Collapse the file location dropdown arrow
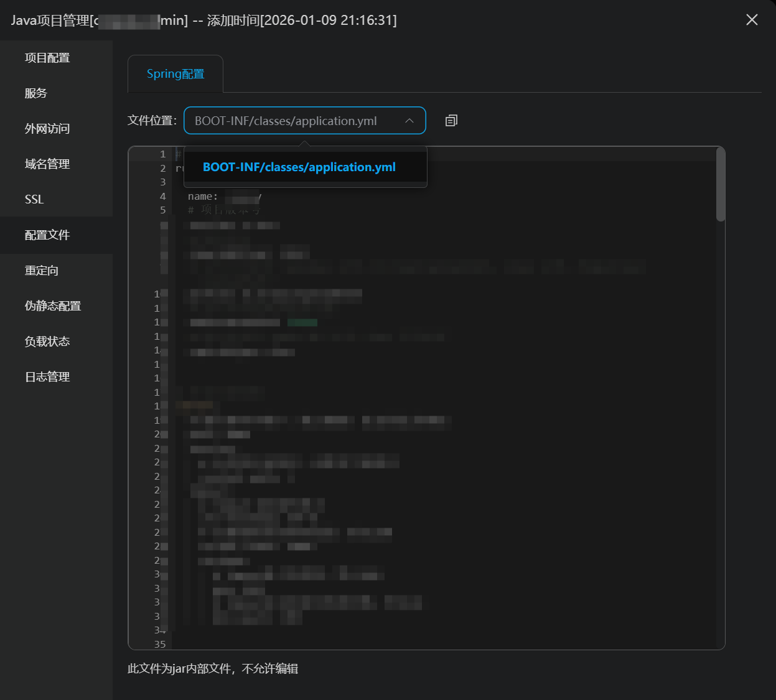 409,121
